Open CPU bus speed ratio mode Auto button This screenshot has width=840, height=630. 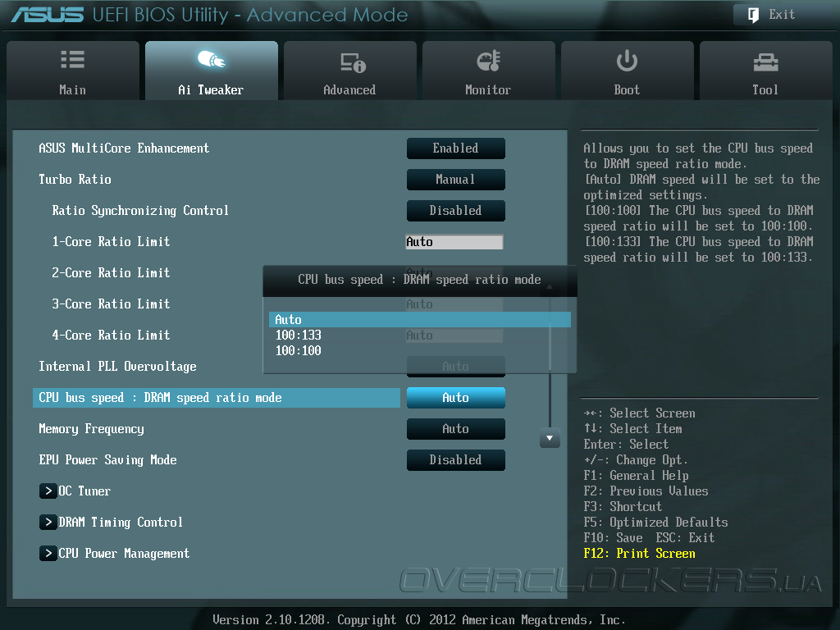[x=456, y=398]
